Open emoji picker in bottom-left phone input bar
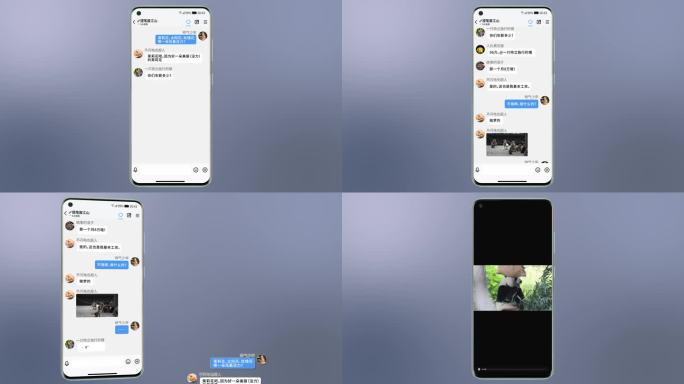This screenshot has height=384, width=684. point(128,361)
